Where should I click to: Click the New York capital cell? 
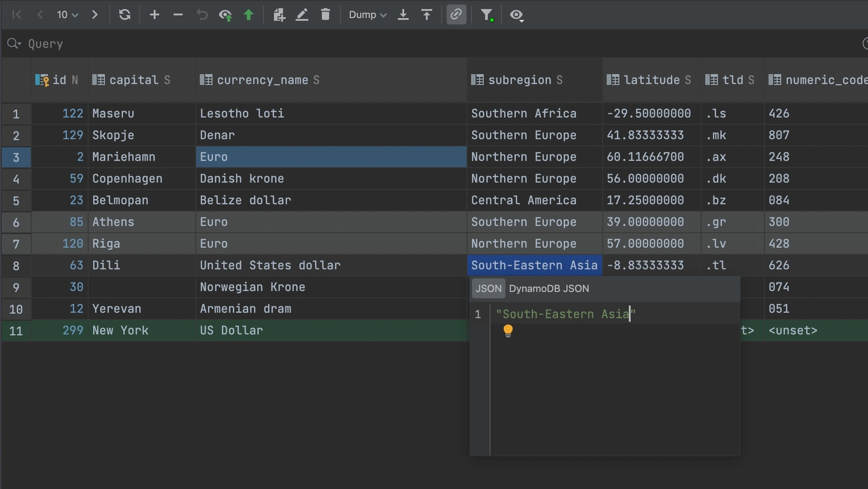coord(142,330)
